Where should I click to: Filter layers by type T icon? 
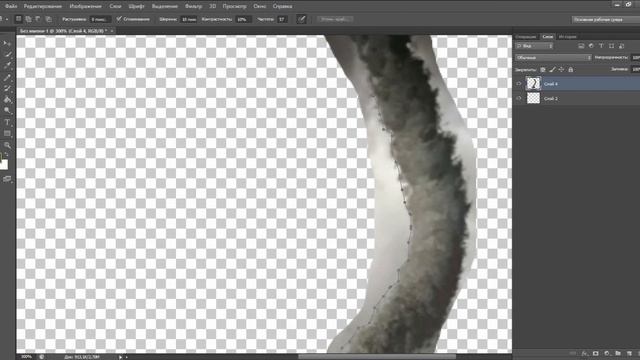tap(601, 46)
